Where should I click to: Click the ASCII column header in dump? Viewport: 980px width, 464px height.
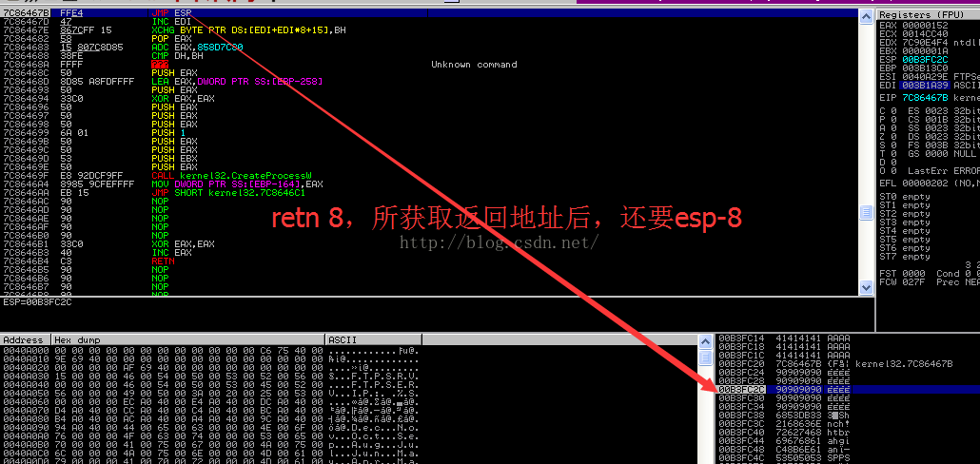pos(373,339)
